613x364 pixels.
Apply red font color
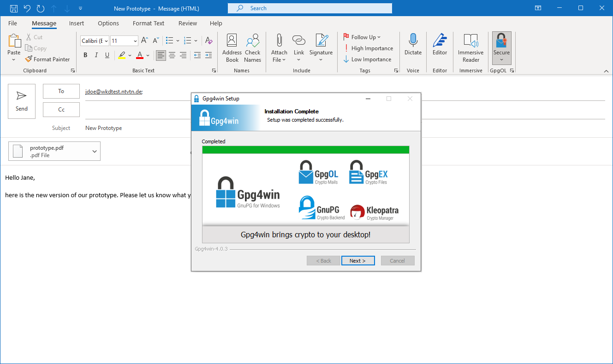(x=140, y=55)
